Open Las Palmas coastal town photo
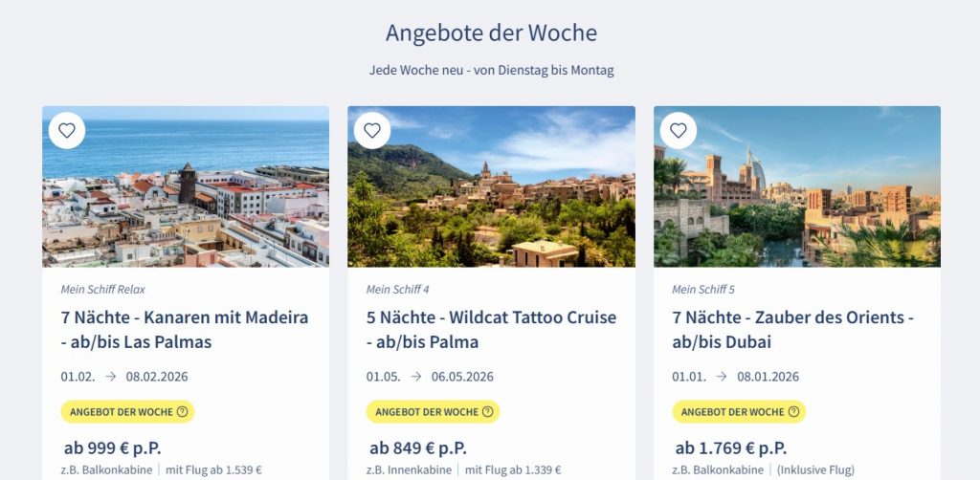This screenshot has width=980, height=480. pyautogui.click(x=186, y=201)
